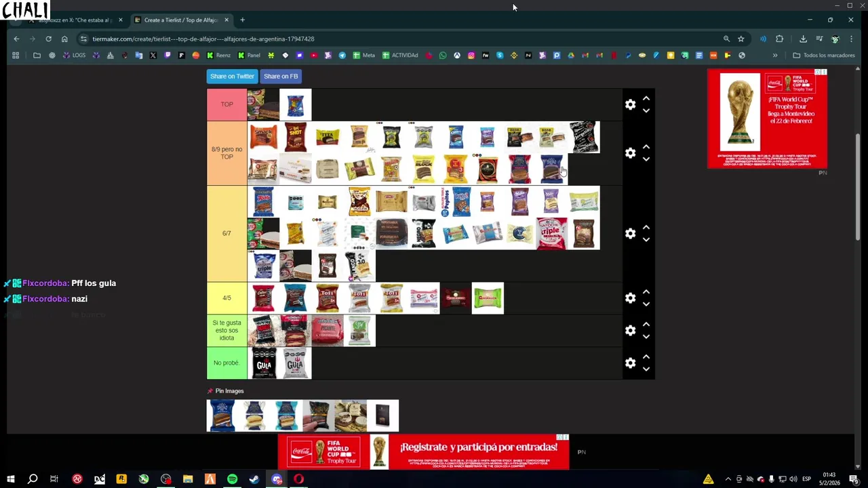Bookmark this page with the star icon
Image resolution: width=868 pixels, height=488 pixels.
741,39
